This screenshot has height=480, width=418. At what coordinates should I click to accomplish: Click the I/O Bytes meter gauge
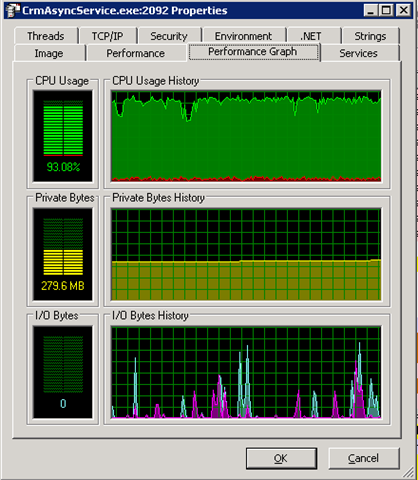pyautogui.click(x=63, y=372)
